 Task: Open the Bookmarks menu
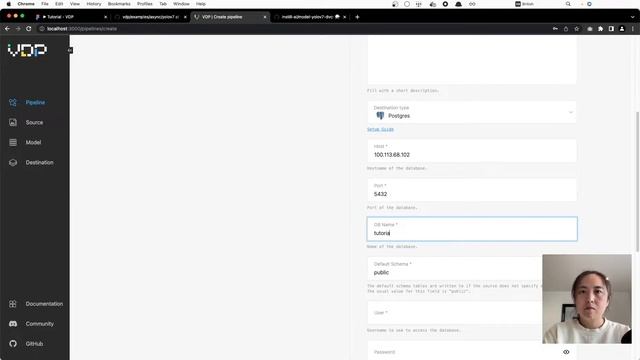[x=119, y=4]
